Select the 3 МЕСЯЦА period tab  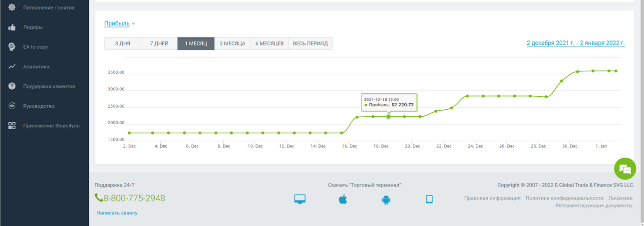point(233,43)
